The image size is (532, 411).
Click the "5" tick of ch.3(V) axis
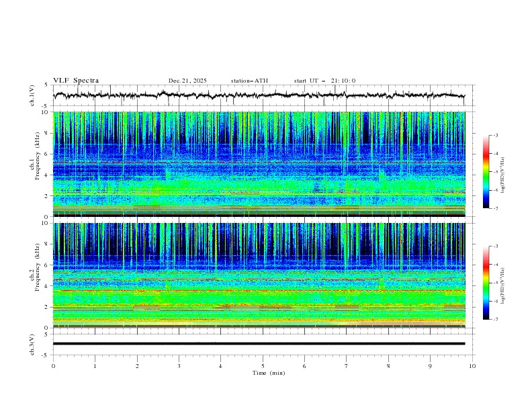[x=46, y=334]
